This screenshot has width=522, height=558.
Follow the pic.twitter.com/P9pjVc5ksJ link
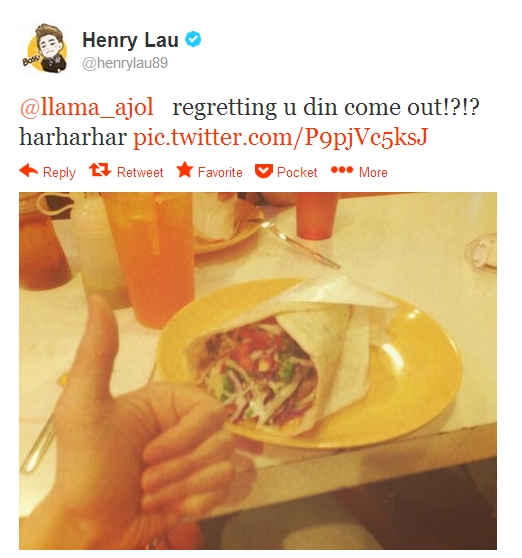(x=280, y=137)
